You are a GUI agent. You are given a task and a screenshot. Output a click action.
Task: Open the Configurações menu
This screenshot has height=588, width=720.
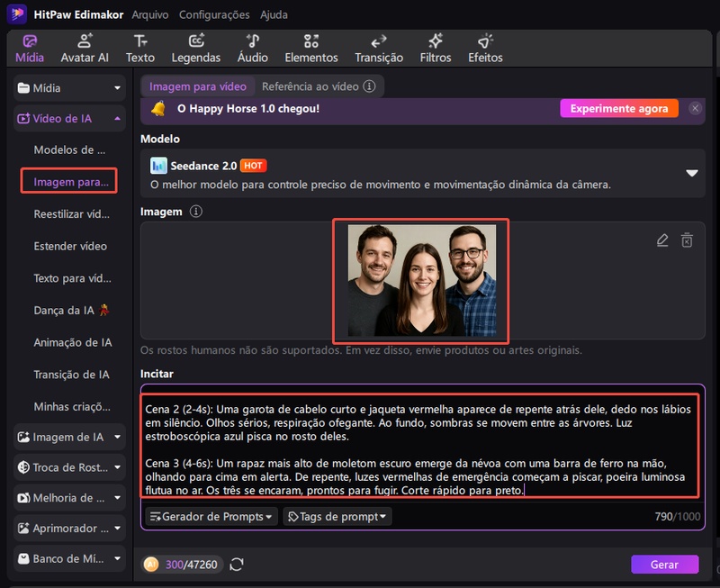[214, 14]
